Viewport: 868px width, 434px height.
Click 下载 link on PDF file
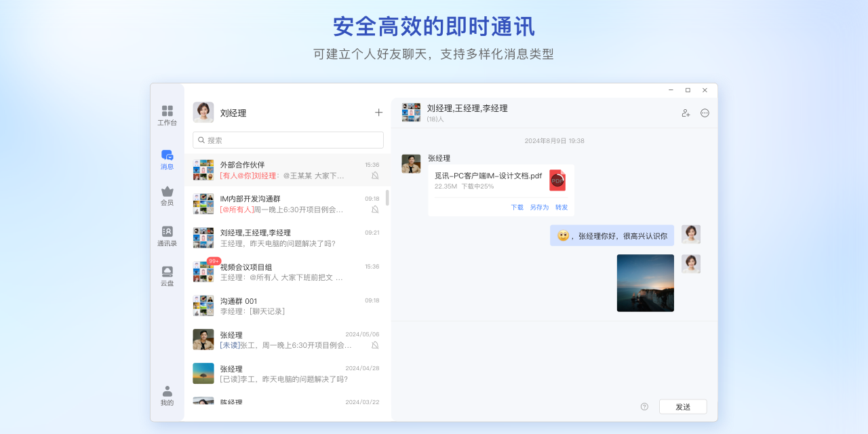[517, 208]
